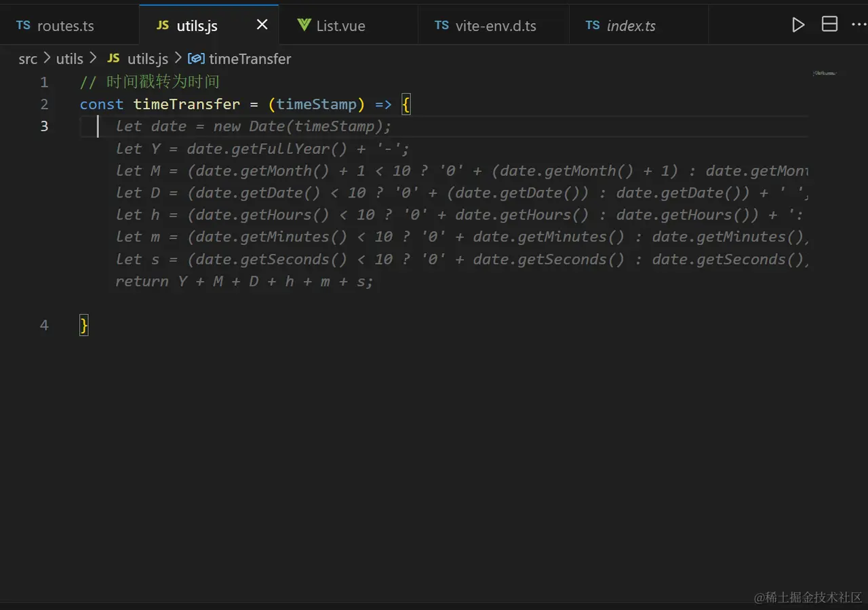This screenshot has height=610, width=868.
Task: Switch to the vite-env.d.ts tab
Action: pos(493,26)
